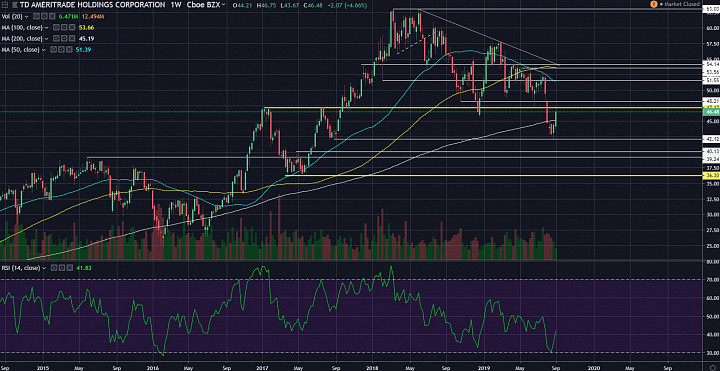Click the 54.14 price level label
Viewport: 720px width, 371px height.
point(711,64)
